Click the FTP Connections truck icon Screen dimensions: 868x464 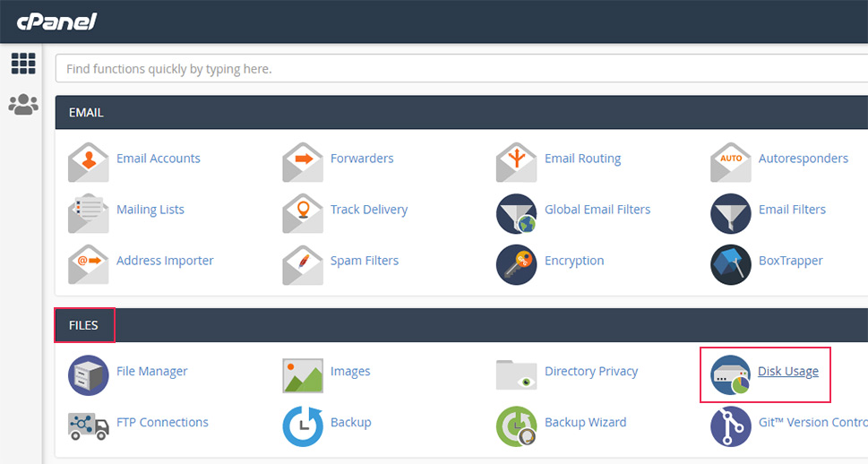click(x=89, y=425)
